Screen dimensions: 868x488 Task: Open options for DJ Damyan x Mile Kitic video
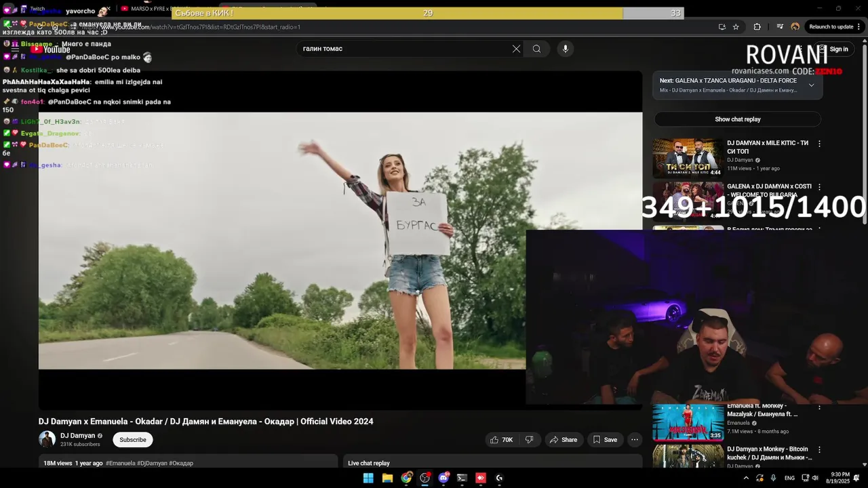coord(819,144)
